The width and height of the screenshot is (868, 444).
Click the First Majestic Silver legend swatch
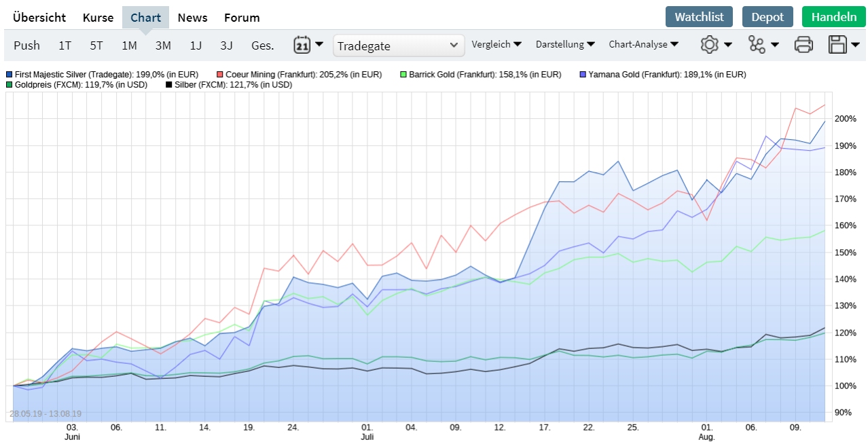pos(10,75)
